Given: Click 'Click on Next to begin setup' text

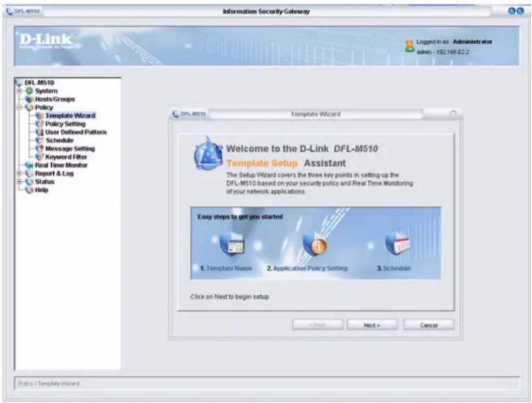Looking at the screenshot, I should (229, 296).
